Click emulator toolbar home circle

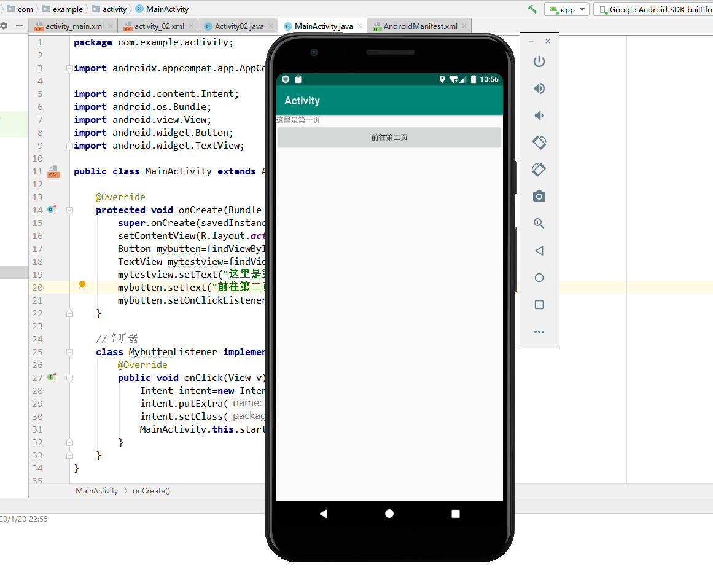[x=539, y=278]
